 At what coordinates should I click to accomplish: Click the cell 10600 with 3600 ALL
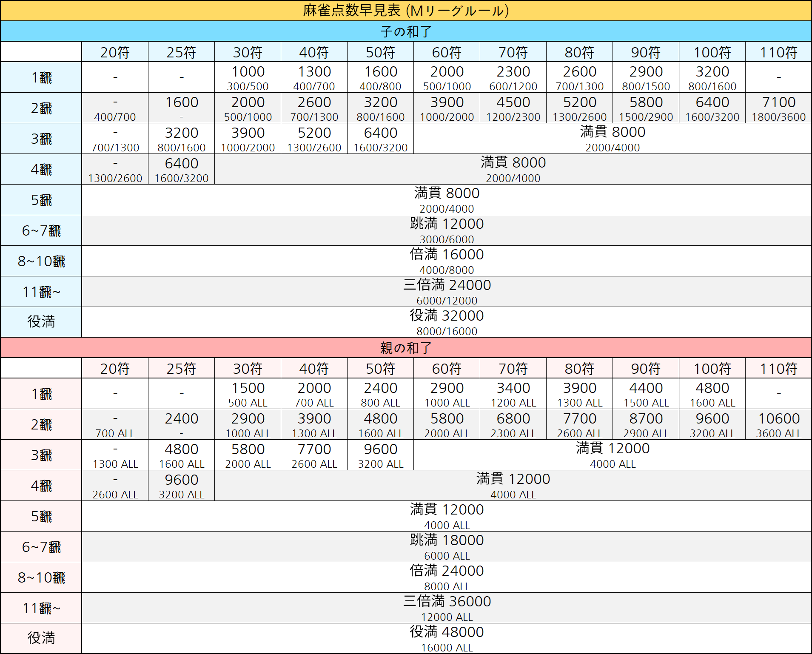click(778, 424)
